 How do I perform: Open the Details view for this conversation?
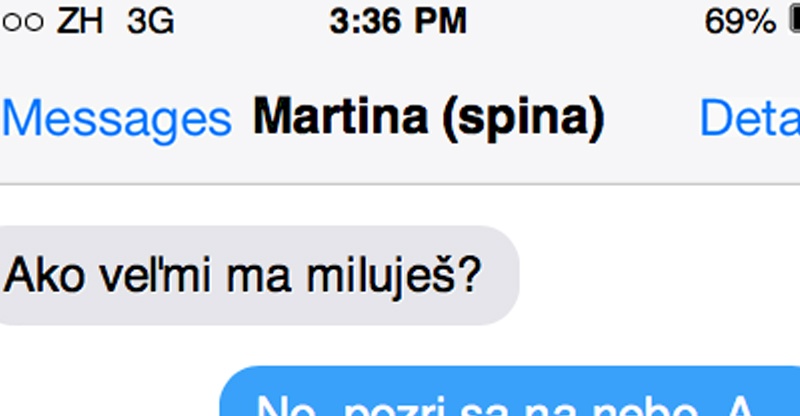pyautogui.click(x=750, y=118)
